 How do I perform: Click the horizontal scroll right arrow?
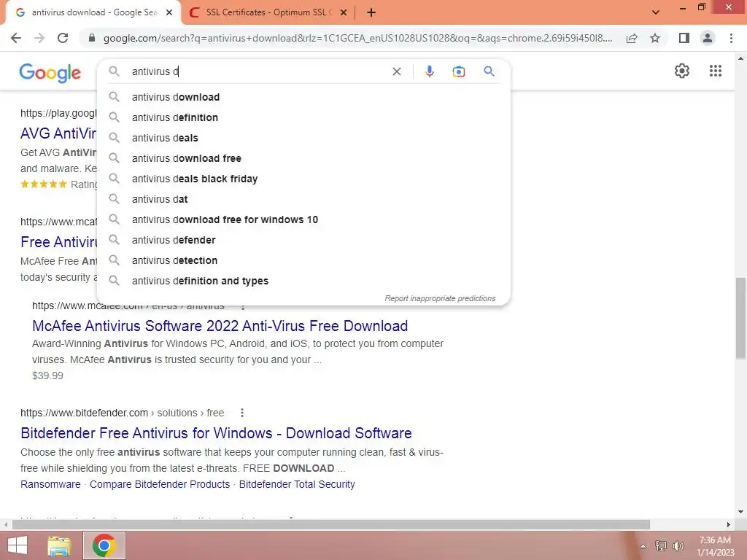tap(729, 525)
